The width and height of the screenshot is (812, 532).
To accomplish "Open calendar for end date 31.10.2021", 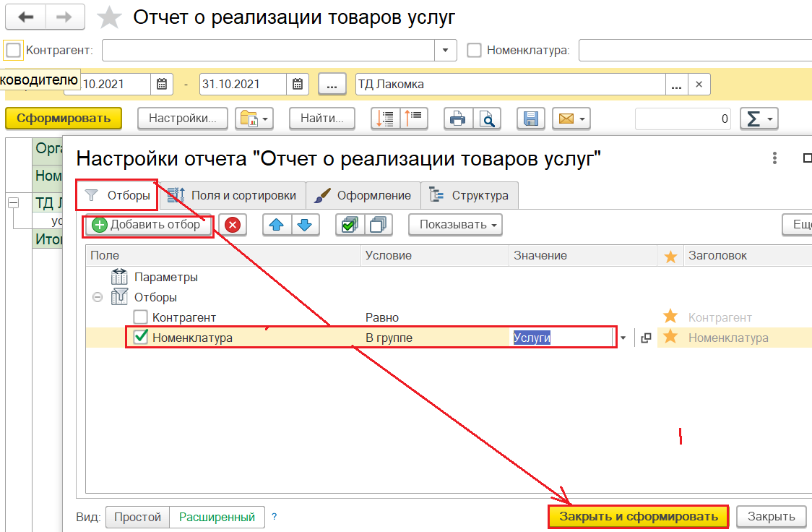I will [297, 84].
